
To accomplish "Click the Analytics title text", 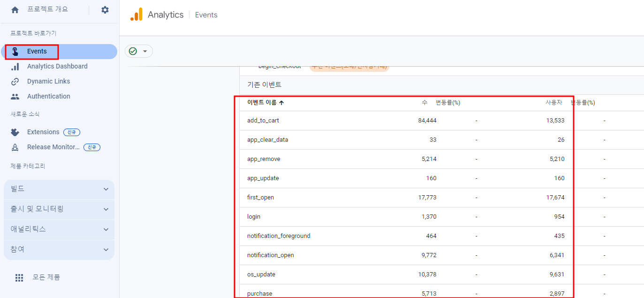I will 166,15.
